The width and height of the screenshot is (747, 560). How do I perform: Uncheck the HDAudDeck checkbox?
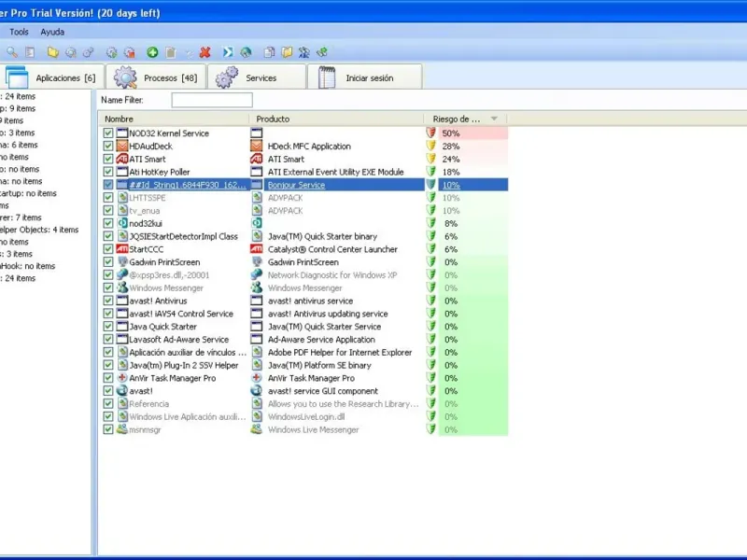tap(108, 146)
